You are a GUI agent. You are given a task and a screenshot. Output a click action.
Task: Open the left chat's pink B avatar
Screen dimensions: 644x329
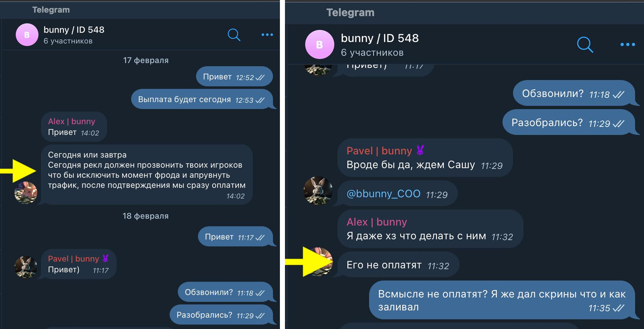pyautogui.click(x=27, y=35)
